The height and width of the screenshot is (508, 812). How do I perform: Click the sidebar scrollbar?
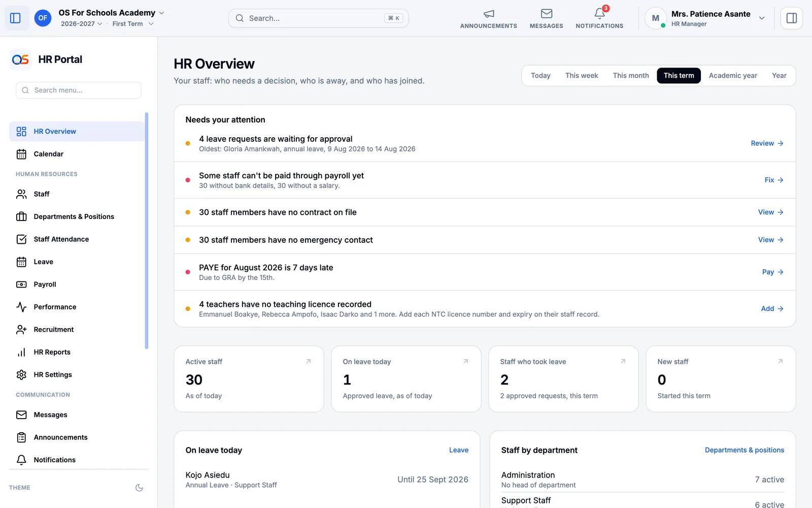click(x=147, y=231)
